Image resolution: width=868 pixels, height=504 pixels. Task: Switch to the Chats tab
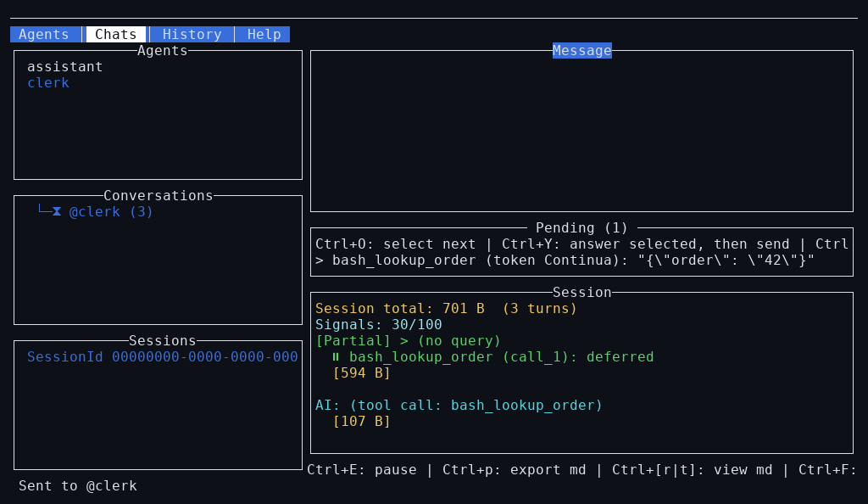(115, 34)
